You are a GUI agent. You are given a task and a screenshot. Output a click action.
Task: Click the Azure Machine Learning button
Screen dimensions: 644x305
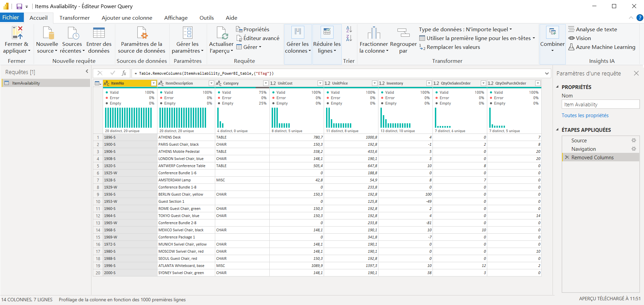coord(602,47)
